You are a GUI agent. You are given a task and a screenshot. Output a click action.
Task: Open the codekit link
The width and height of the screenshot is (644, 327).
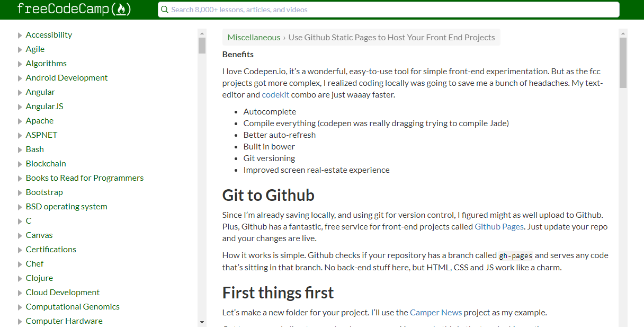(x=275, y=95)
